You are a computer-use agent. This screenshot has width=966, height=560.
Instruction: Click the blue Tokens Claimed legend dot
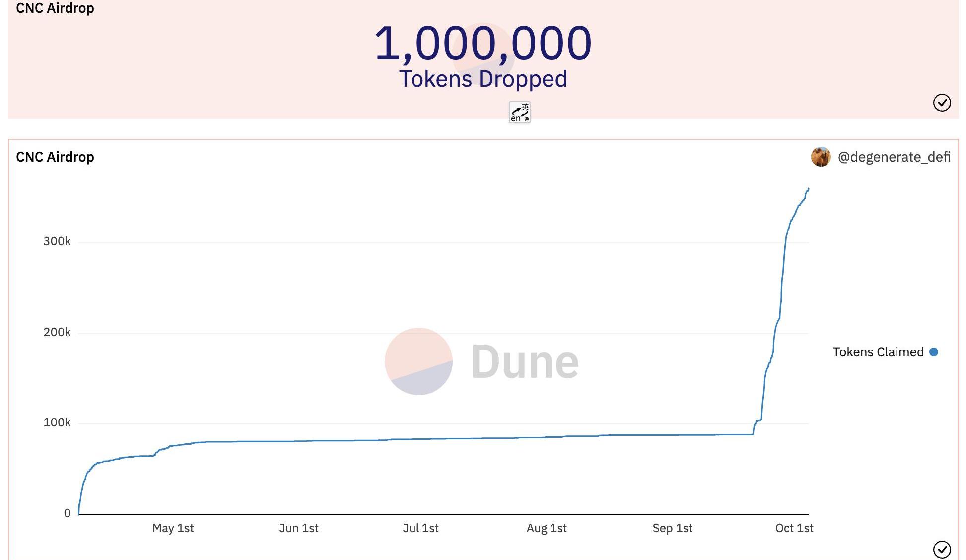934,352
